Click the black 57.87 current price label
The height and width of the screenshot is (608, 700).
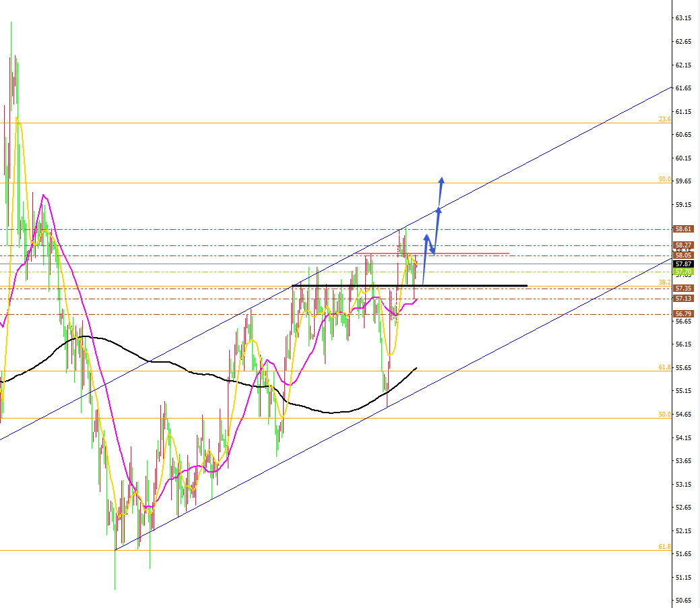click(x=683, y=264)
